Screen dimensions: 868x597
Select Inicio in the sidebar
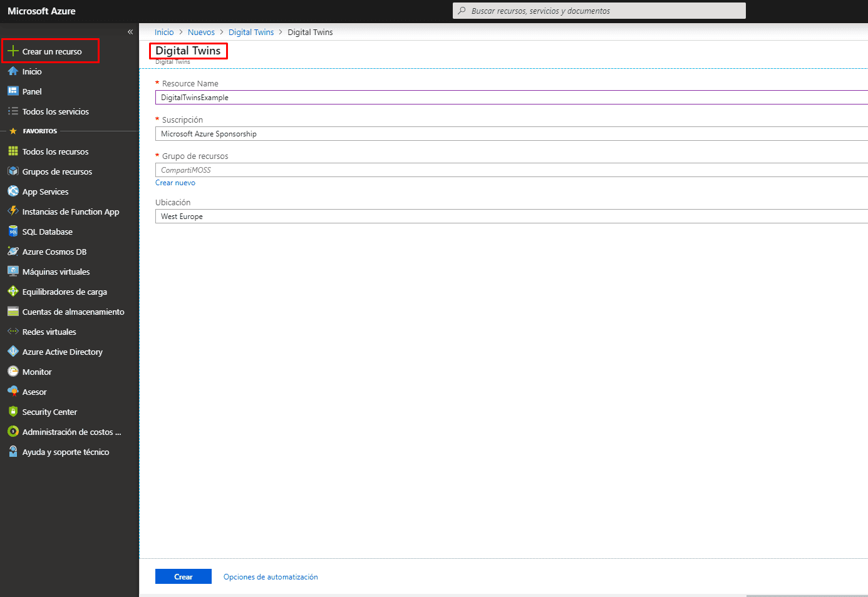click(32, 71)
